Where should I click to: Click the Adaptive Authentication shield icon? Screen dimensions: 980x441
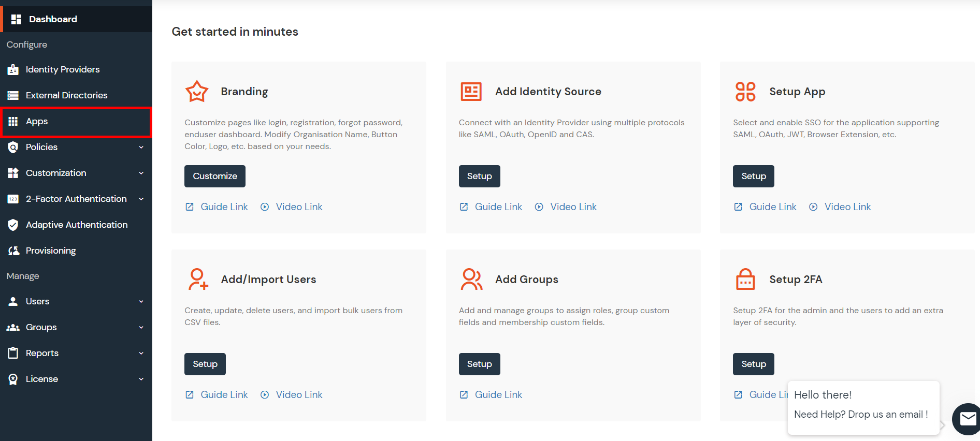pyautogui.click(x=13, y=225)
